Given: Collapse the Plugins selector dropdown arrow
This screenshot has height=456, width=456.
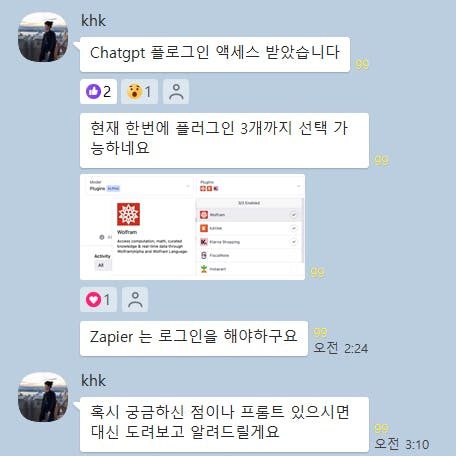Looking at the screenshot, I should (x=299, y=186).
